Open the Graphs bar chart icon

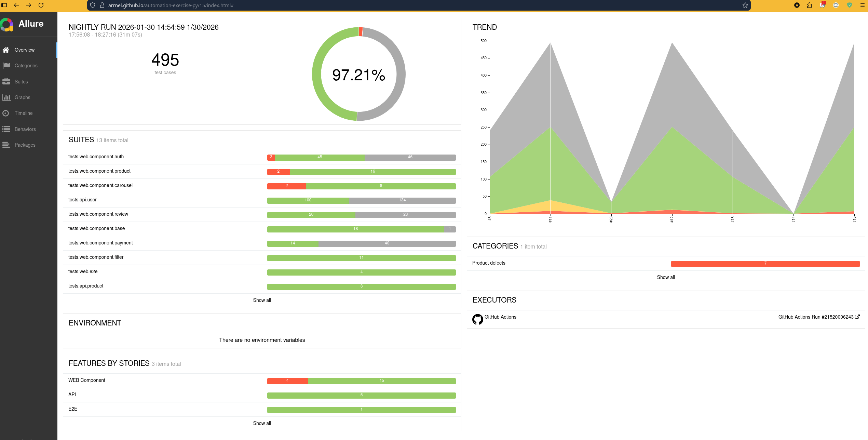pos(6,97)
